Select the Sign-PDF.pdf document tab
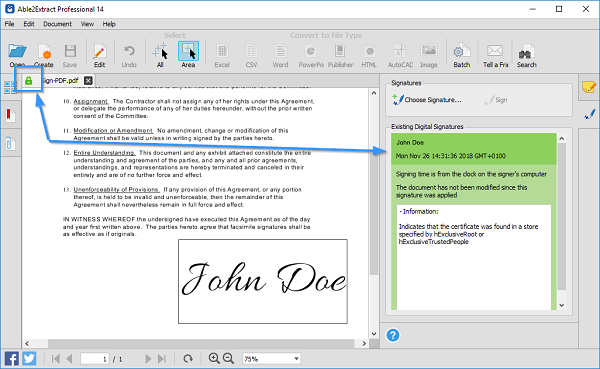The image size is (600, 369). click(x=60, y=81)
